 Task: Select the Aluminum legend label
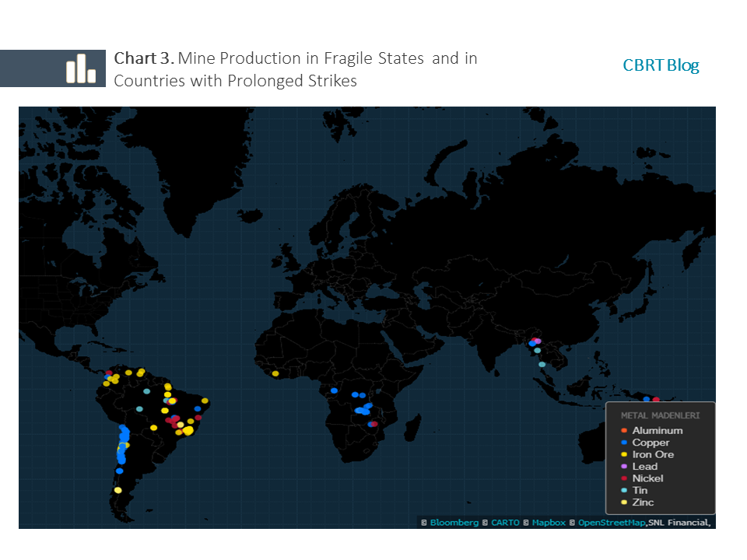[657, 430]
